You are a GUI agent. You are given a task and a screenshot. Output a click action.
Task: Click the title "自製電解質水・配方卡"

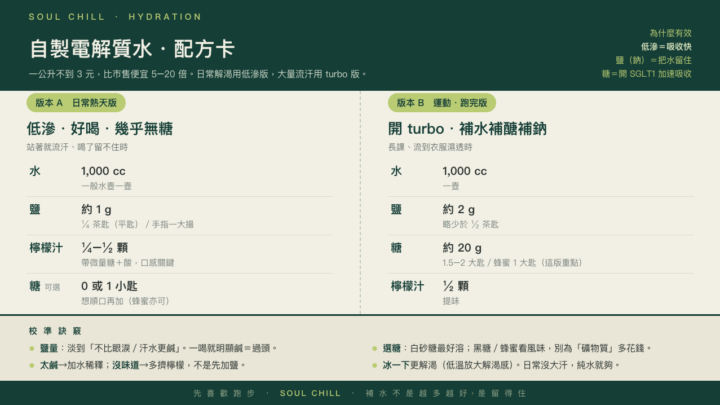coord(132,49)
